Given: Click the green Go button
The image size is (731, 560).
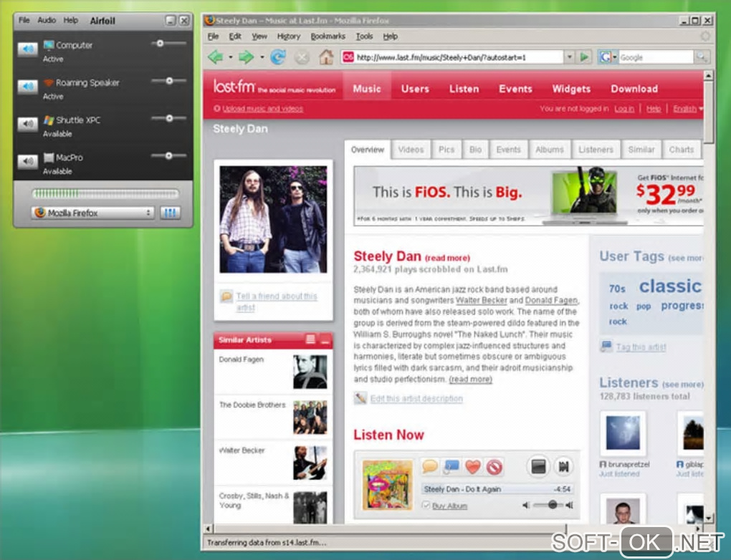Looking at the screenshot, I should (583, 57).
